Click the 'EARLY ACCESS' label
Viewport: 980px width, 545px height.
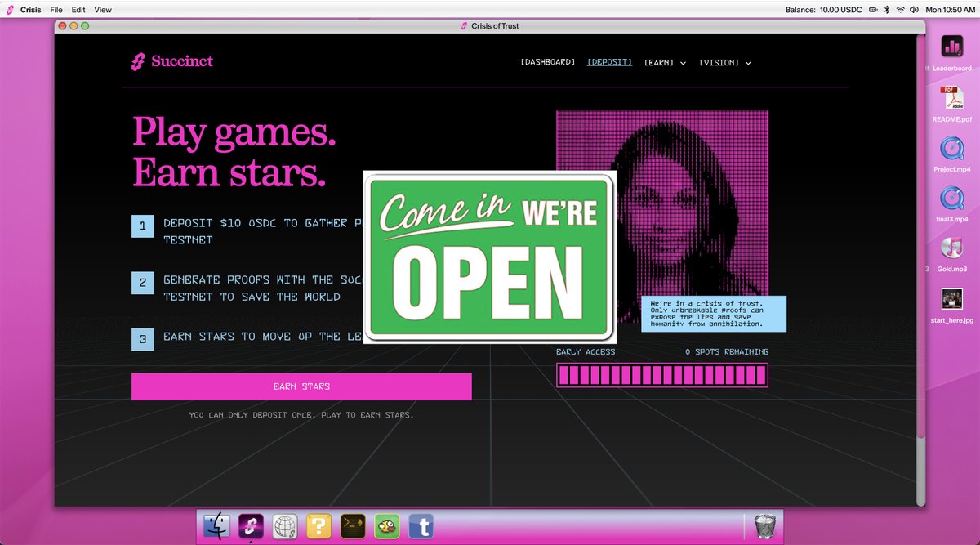[x=586, y=352]
